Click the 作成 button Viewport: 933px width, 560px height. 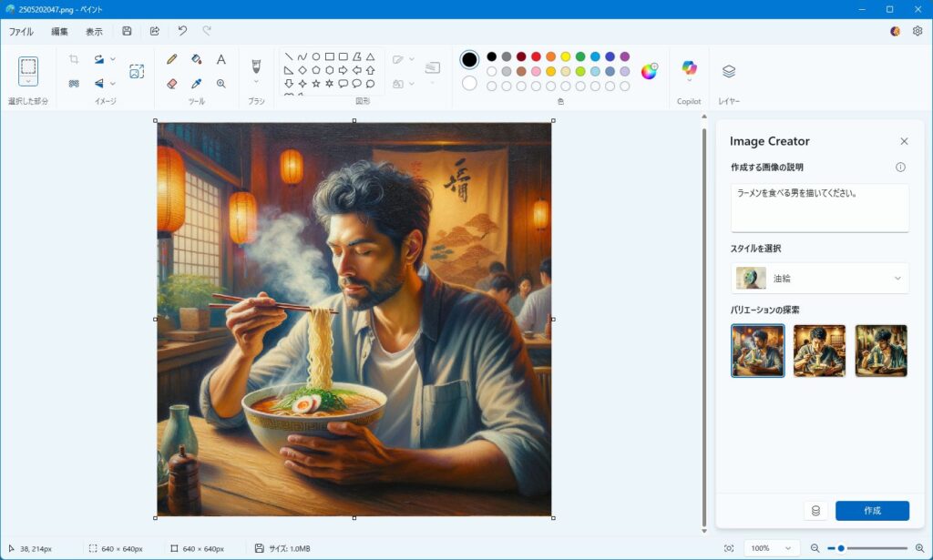(872, 511)
